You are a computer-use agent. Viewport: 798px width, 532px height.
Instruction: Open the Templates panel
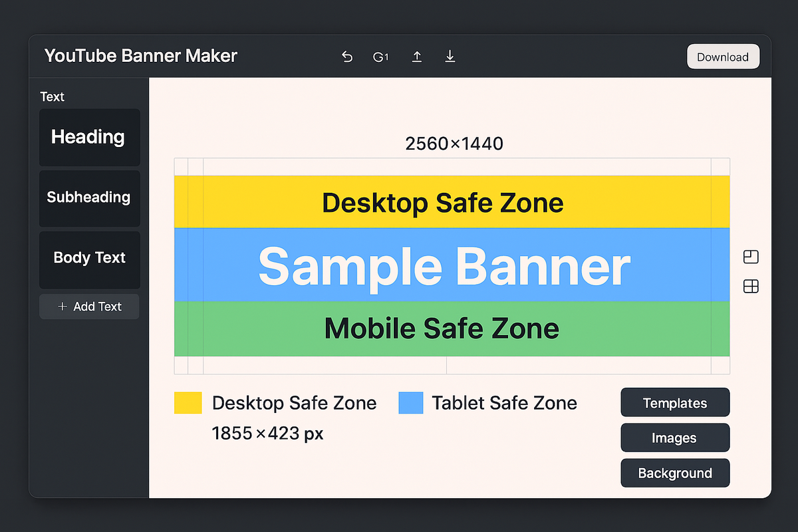click(x=675, y=403)
